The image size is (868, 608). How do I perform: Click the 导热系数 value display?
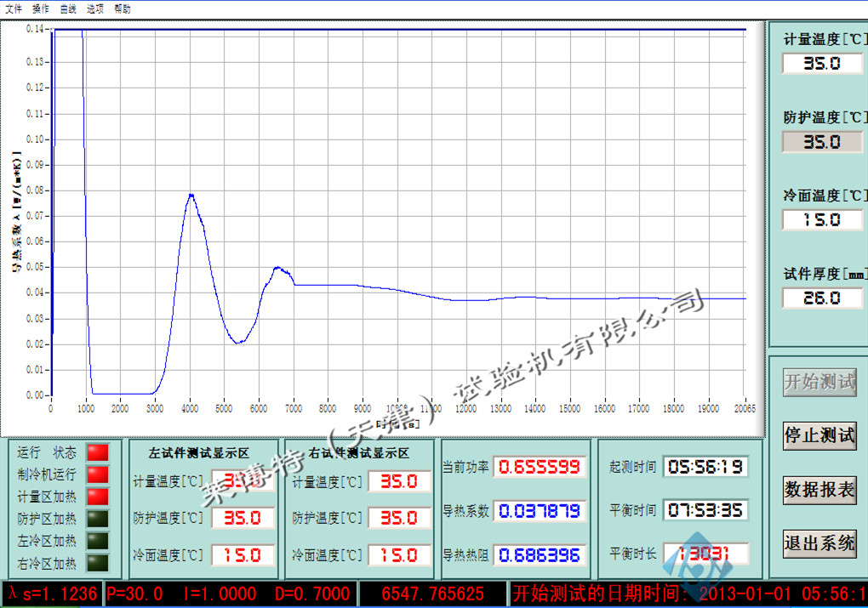pos(540,511)
